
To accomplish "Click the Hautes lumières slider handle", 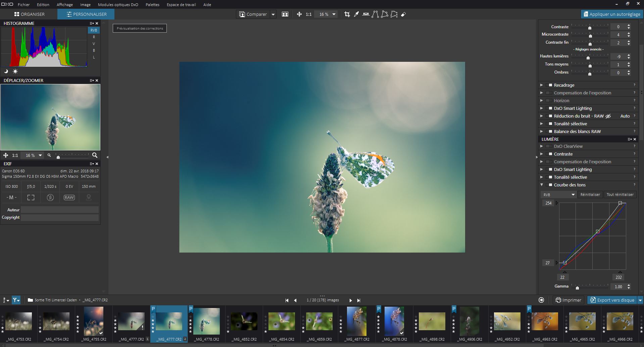I will 588,58.
